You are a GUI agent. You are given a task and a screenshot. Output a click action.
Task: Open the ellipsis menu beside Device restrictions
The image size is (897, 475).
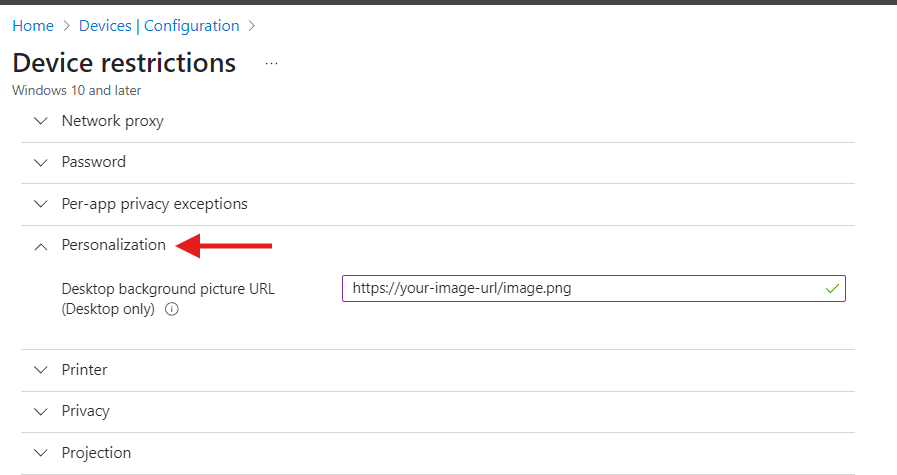271,64
